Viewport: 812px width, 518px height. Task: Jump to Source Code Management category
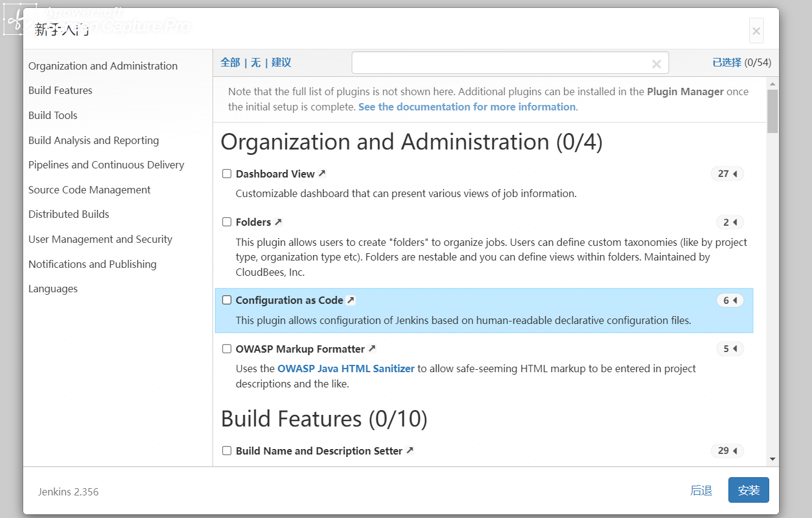[89, 190]
